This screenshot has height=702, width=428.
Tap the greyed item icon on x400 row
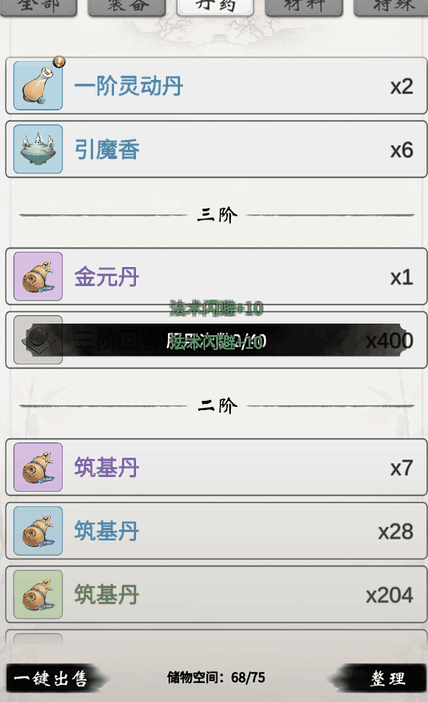tap(38, 340)
